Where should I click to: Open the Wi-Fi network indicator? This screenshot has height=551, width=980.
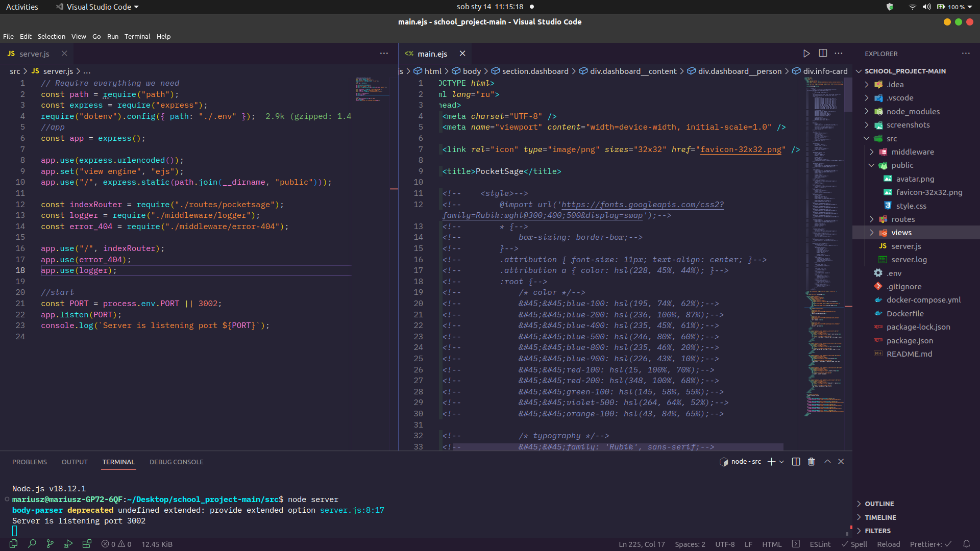[x=912, y=7]
